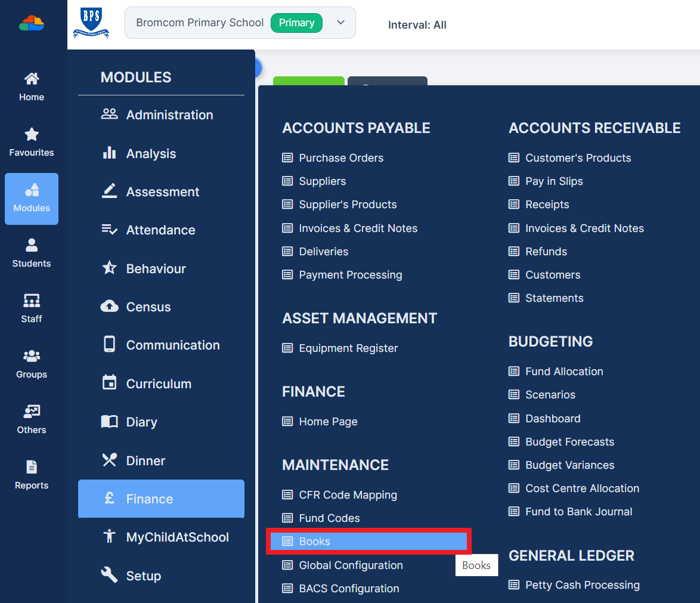This screenshot has width=700, height=603.
Task: Open the Bromcom Primary School combo box
Action: tap(240, 23)
